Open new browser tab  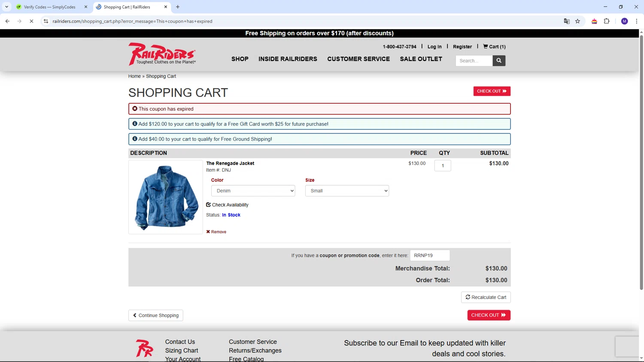(x=178, y=7)
